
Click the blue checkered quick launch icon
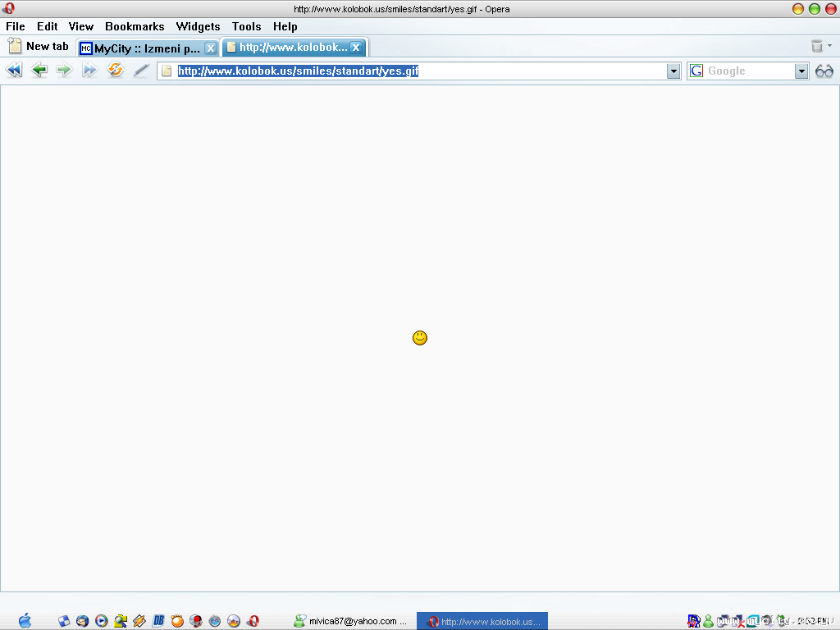(x=64, y=621)
